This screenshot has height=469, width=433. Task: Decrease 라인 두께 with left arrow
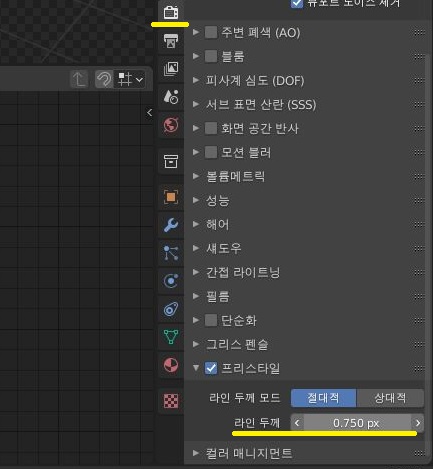coord(297,423)
